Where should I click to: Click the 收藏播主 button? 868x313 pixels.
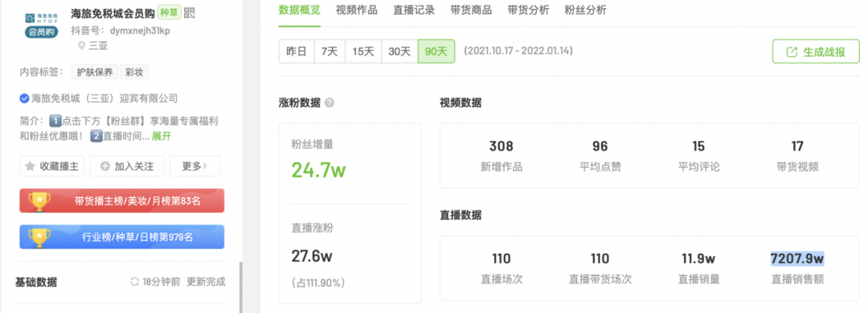point(52,166)
